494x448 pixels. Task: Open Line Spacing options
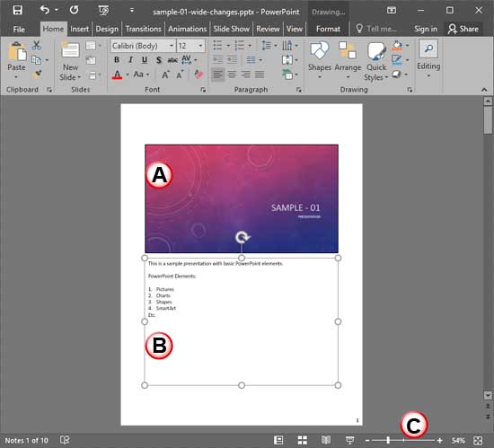[269, 46]
